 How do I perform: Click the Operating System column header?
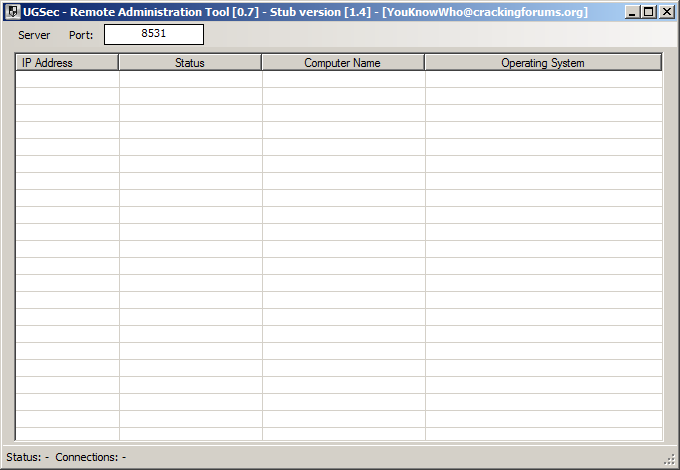coord(542,63)
